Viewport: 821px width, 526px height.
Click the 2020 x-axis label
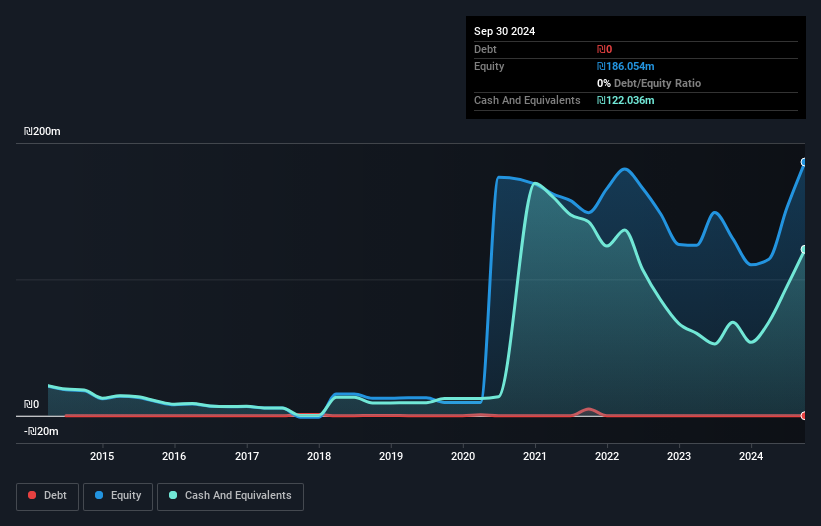[463, 456]
